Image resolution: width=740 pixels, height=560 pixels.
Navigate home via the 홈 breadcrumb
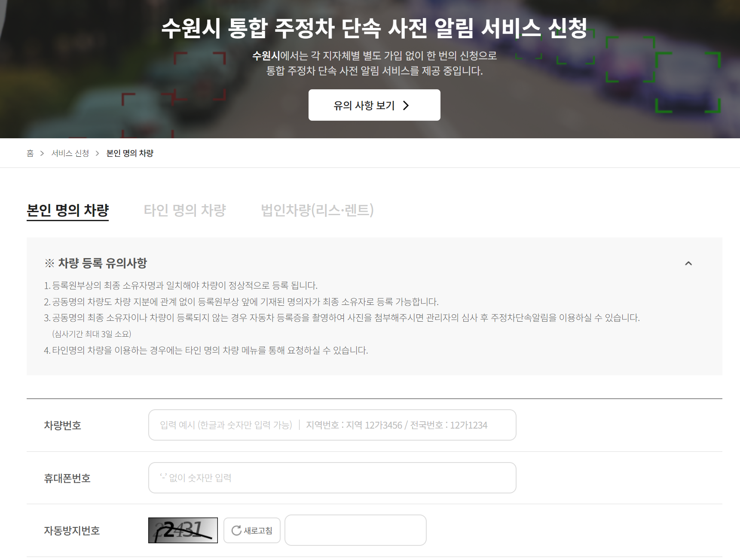[30, 153]
